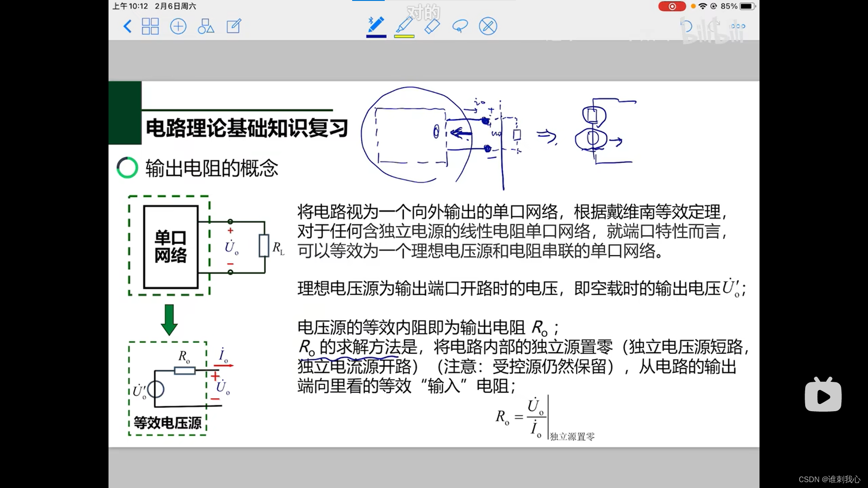Tap the red screen recording indicator
868x488 pixels.
point(672,6)
